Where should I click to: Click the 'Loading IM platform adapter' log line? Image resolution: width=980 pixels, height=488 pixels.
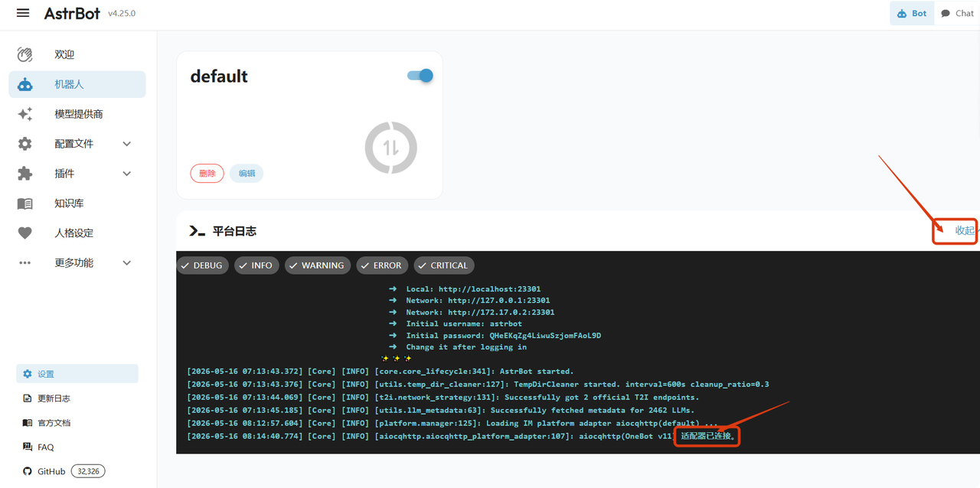coord(452,423)
